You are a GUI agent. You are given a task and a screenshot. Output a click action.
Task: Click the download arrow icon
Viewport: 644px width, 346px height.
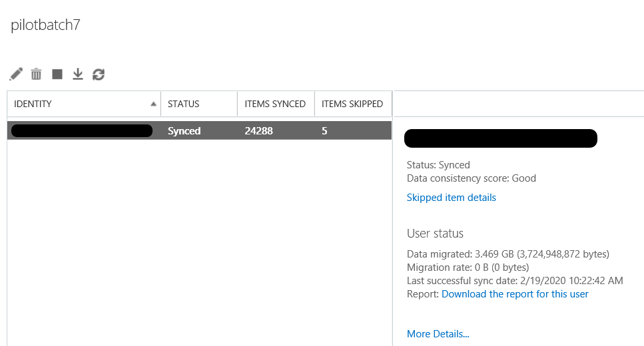tap(78, 75)
